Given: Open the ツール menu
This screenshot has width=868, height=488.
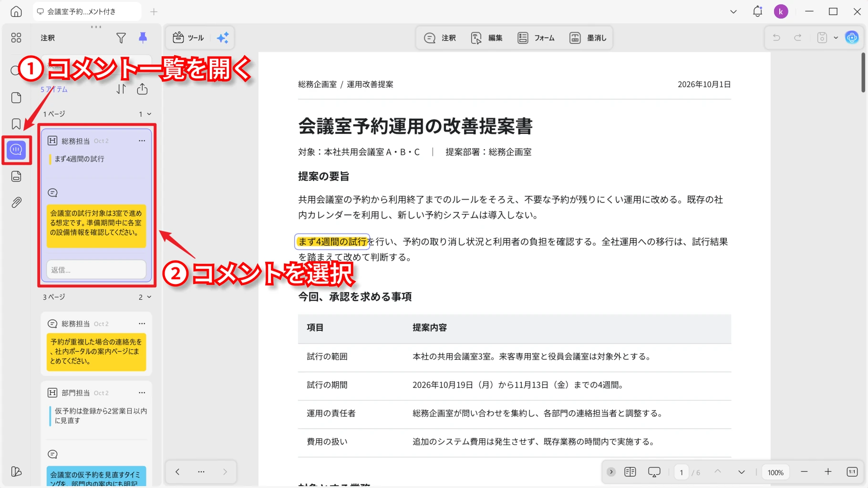Looking at the screenshot, I should [188, 38].
